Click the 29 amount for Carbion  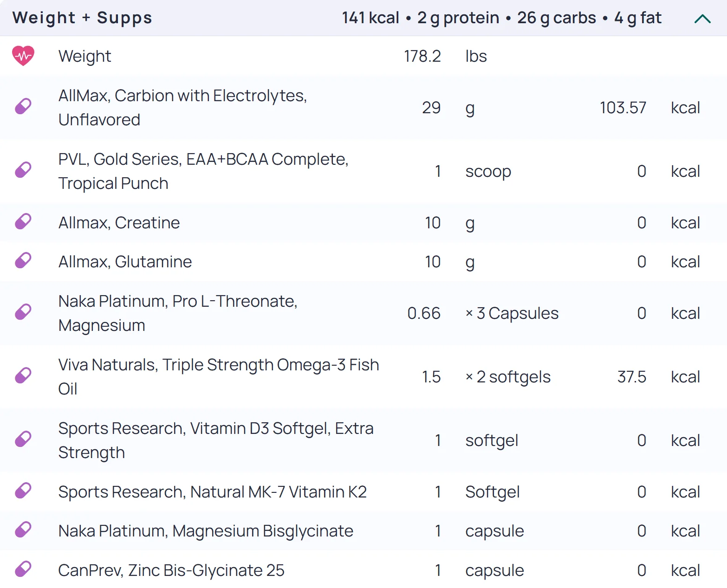(431, 108)
